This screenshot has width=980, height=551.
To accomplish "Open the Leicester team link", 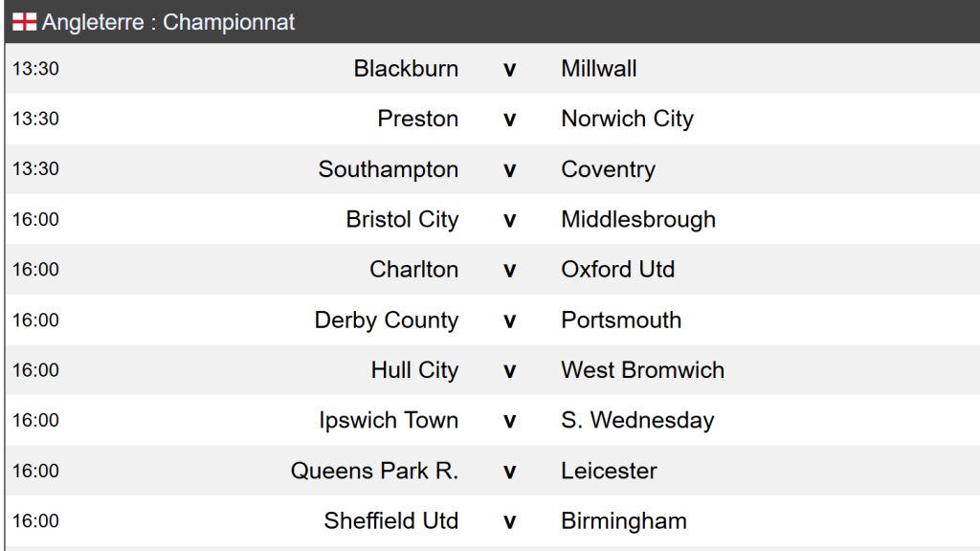I will pyautogui.click(x=609, y=471).
